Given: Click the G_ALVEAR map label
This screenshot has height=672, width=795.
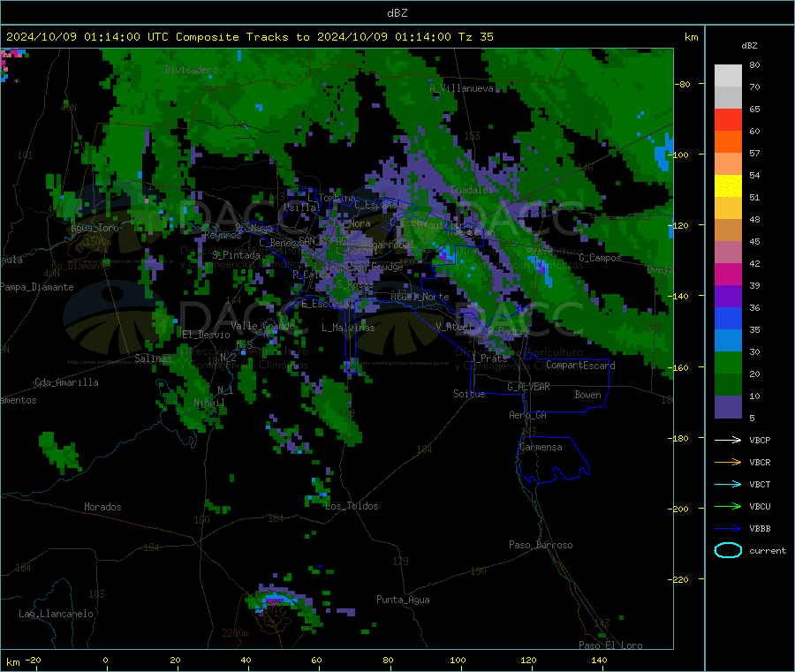Looking at the screenshot, I should [528, 387].
